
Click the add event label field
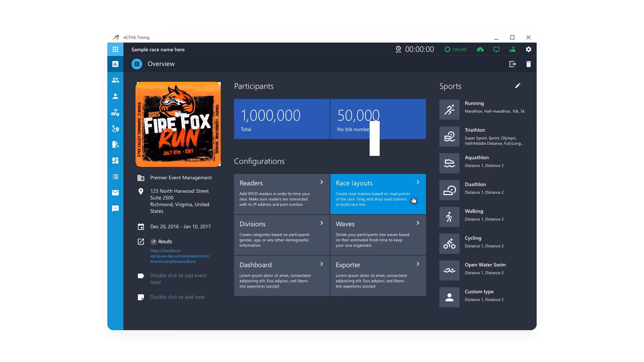(x=178, y=279)
